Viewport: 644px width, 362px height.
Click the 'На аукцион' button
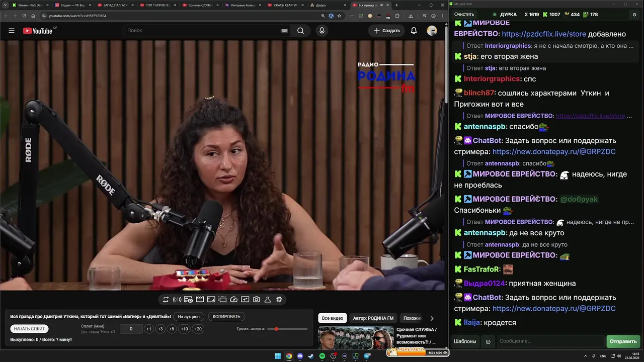pos(189,317)
